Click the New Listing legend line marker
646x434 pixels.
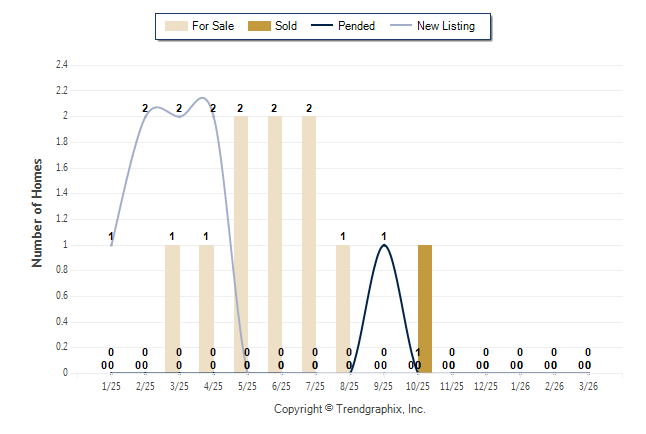pyautogui.click(x=402, y=26)
